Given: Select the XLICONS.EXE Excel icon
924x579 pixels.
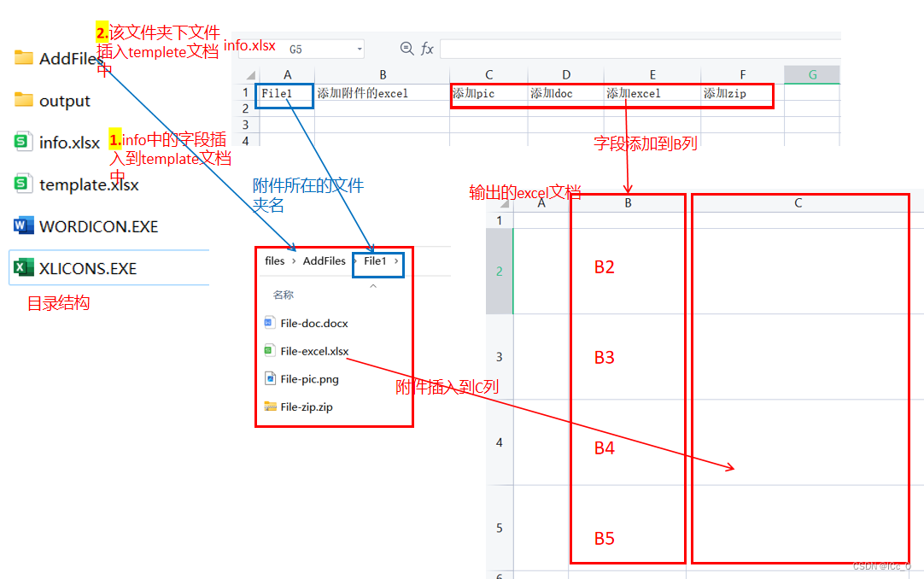Looking at the screenshot, I should pos(24,267).
